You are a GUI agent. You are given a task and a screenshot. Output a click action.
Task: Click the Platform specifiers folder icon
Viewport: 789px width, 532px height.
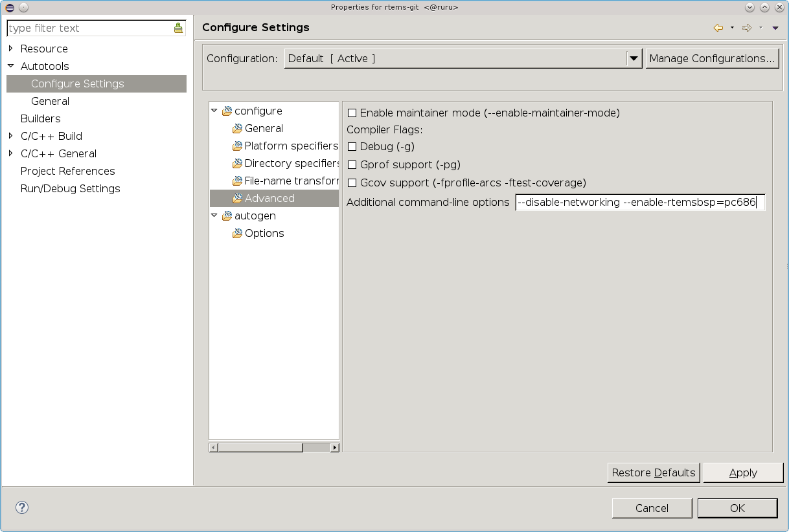tap(237, 146)
